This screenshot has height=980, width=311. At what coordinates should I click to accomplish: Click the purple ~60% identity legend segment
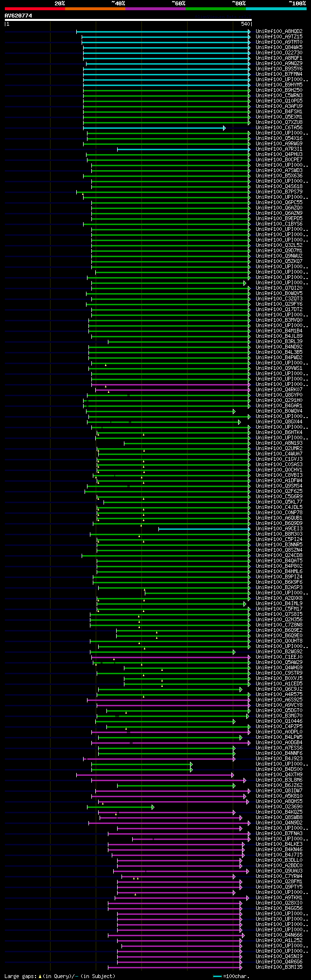click(155, 9)
